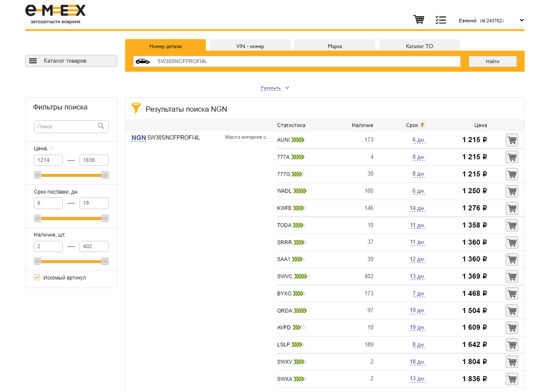550x392 pixels.
Task: Click the 18 дн. delivery link for SWXV
Action: tap(417, 362)
